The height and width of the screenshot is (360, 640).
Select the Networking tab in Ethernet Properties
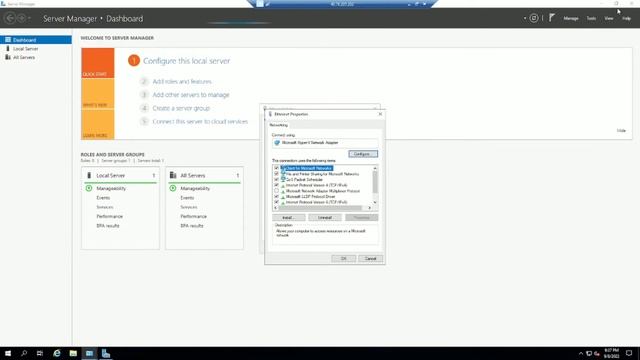[278, 125]
